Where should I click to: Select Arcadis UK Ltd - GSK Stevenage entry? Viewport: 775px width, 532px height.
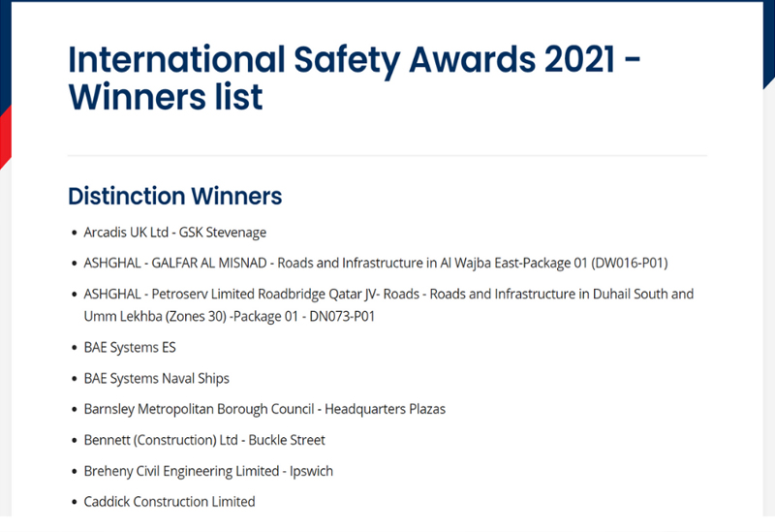(x=175, y=233)
